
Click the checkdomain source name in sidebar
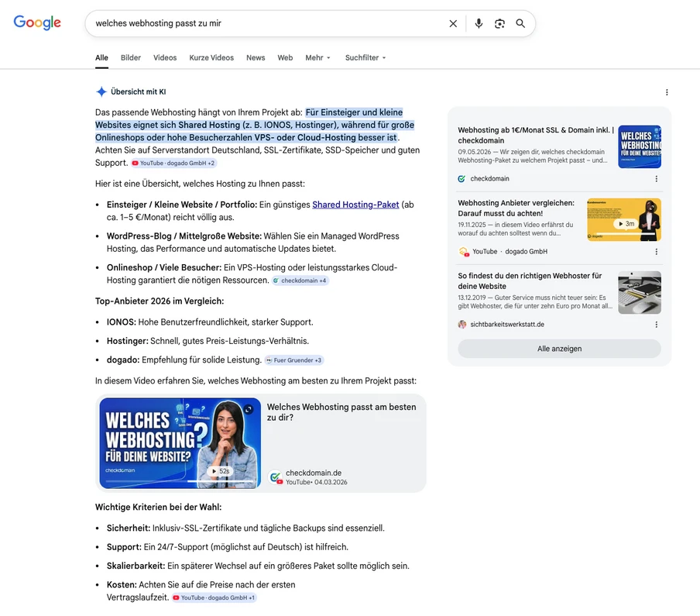click(489, 179)
